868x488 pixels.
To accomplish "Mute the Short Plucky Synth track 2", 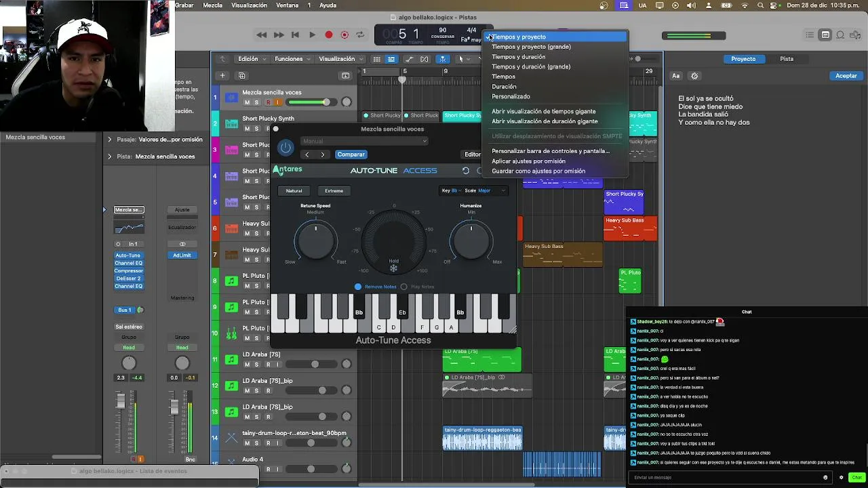I will click(x=247, y=129).
